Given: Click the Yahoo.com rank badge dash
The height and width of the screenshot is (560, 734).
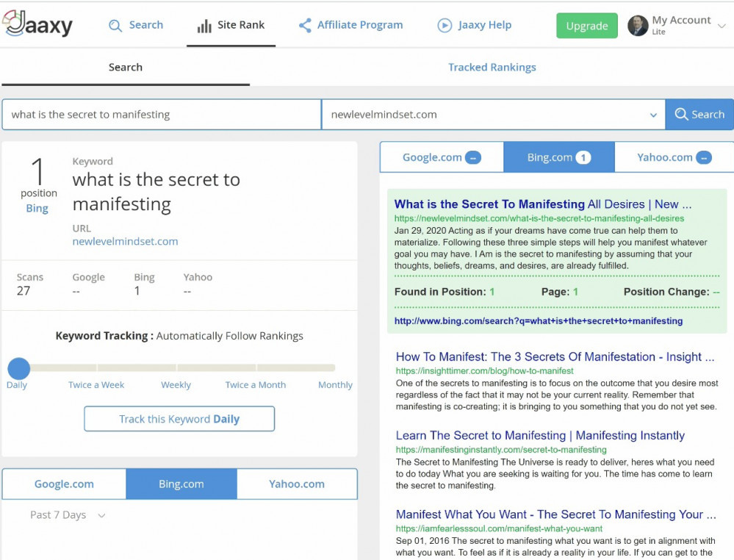Looking at the screenshot, I should click(704, 158).
